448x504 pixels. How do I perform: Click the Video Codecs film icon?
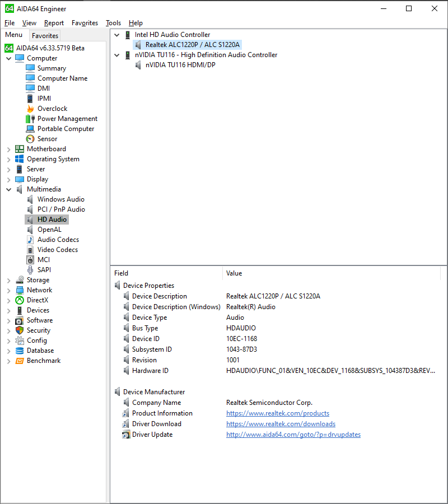coord(30,250)
